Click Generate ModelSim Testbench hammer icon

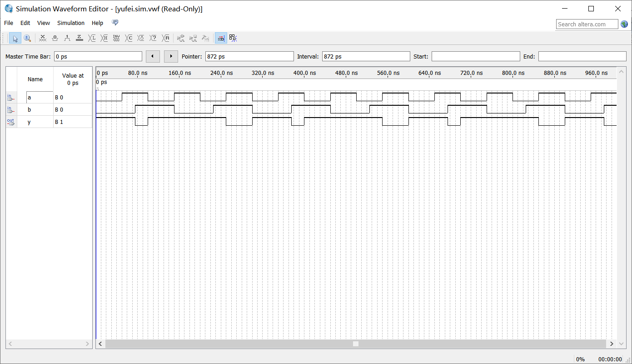[x=205, y=38]
